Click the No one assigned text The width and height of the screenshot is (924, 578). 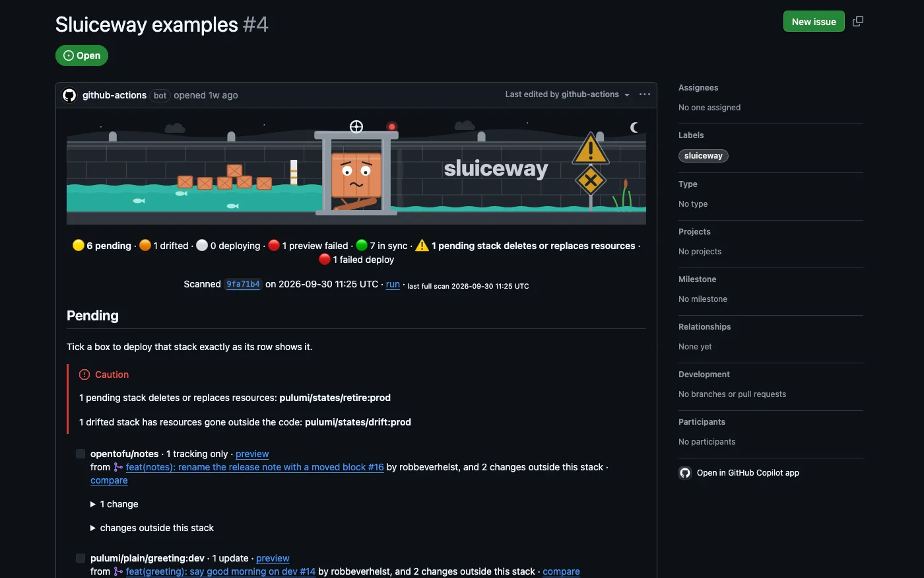pos(709,108)
